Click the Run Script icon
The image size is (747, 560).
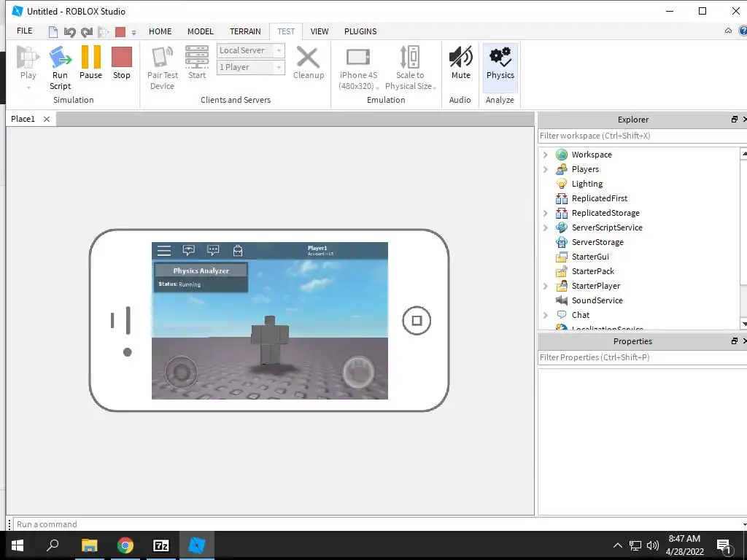pos(60,57)
